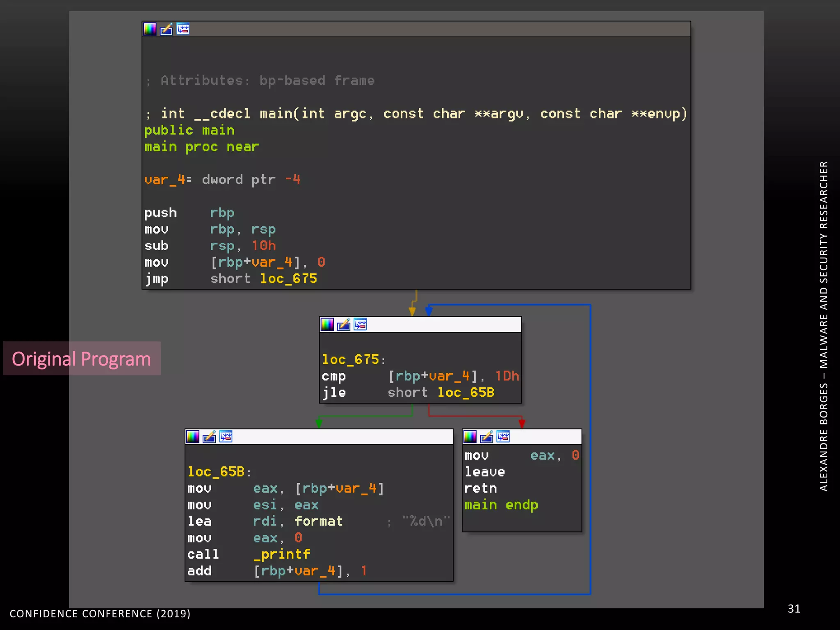Click the 'mov esi, eax' instruction
The width and height of the screenshot is (840, 630).
pos(253,505)
